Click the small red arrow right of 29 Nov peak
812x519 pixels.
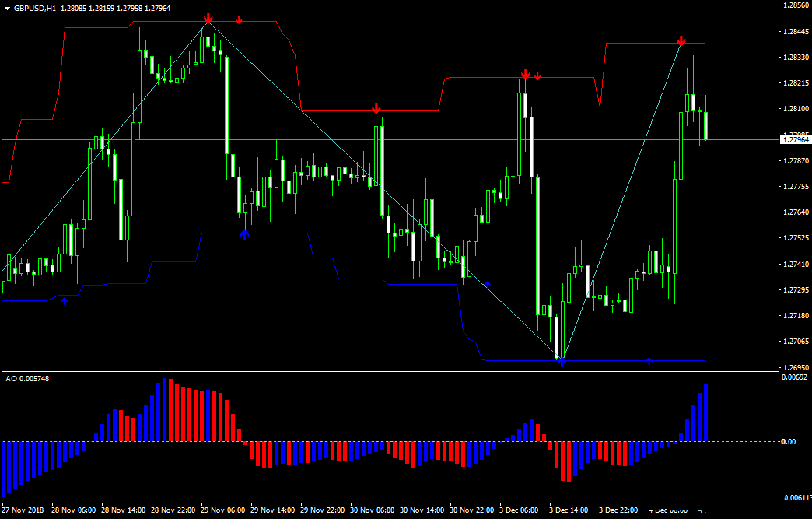(239, 20)
